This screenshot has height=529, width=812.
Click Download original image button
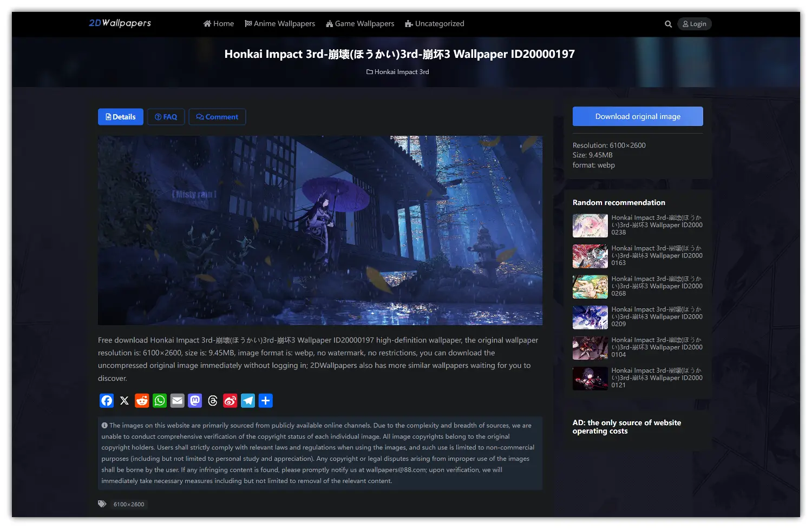(x=638, y=116)
